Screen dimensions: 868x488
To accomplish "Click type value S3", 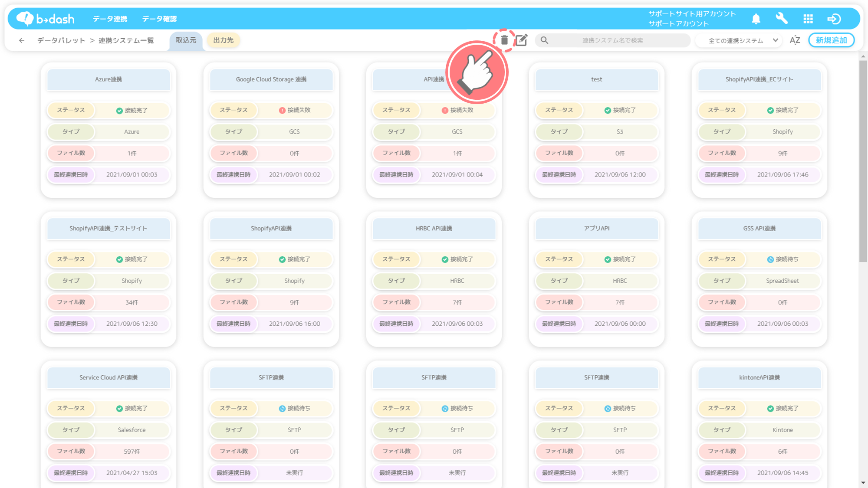I will point(620,132).
